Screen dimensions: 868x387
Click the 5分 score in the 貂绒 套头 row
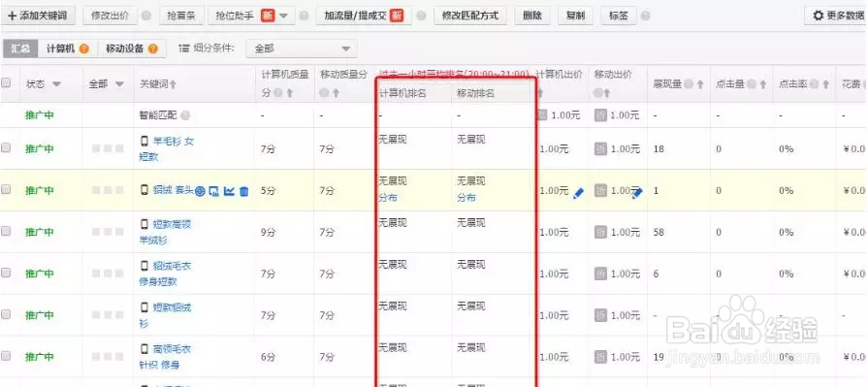tap(268, 190)
